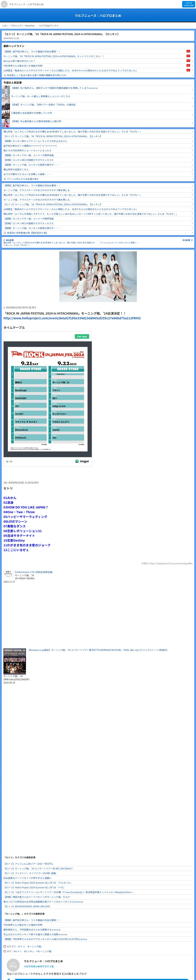Click thumbnail for 工藤由愛と松永里愛が大喧嘩 article
The image size is (196, 980).
click(6, 115)
